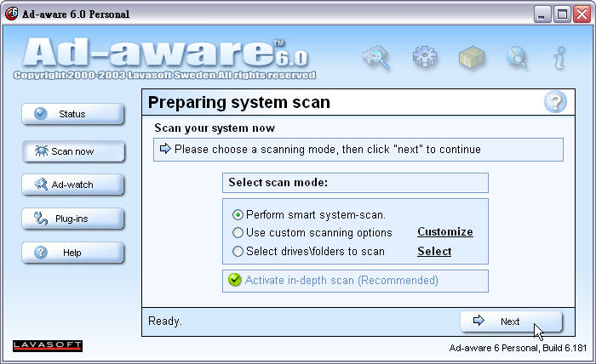Screen dimensions: 596x364
Task: Open the Plug-ins section
Action: click(73, 219)
